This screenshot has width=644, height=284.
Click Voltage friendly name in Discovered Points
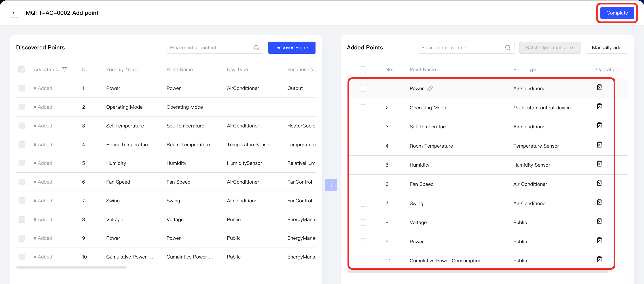point(114,220)
